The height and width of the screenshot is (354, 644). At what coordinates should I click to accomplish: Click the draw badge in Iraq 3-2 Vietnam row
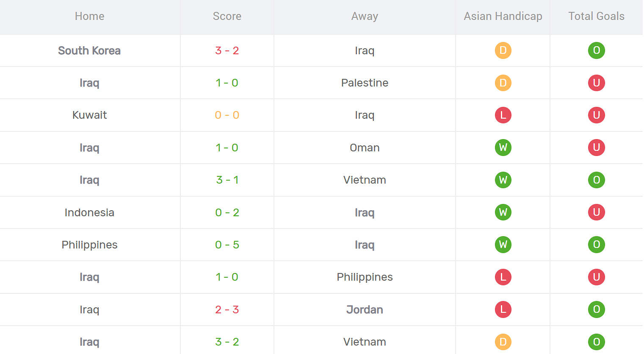(503, 342)
